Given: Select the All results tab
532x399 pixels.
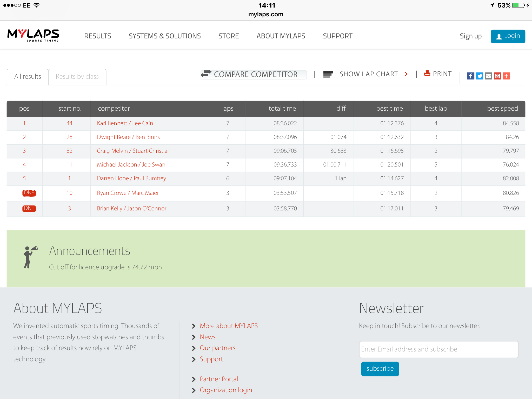Looking at the screenshot, I should (28, 77).
